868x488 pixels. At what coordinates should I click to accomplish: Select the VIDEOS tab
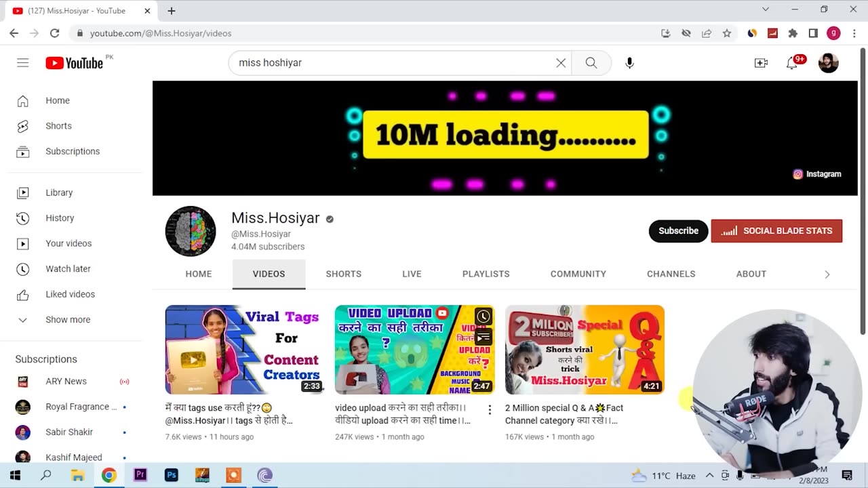[269, 274]
